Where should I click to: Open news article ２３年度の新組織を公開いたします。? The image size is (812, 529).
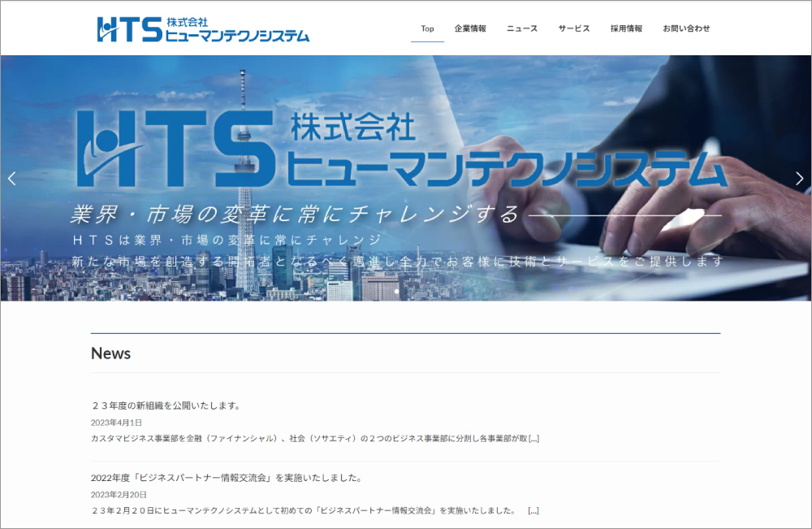166,405
